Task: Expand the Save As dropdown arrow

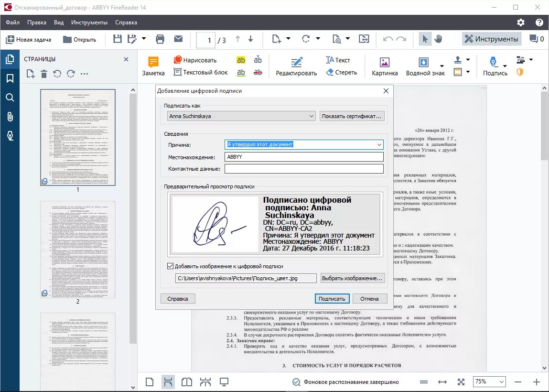Action: (x=143, y=39)
